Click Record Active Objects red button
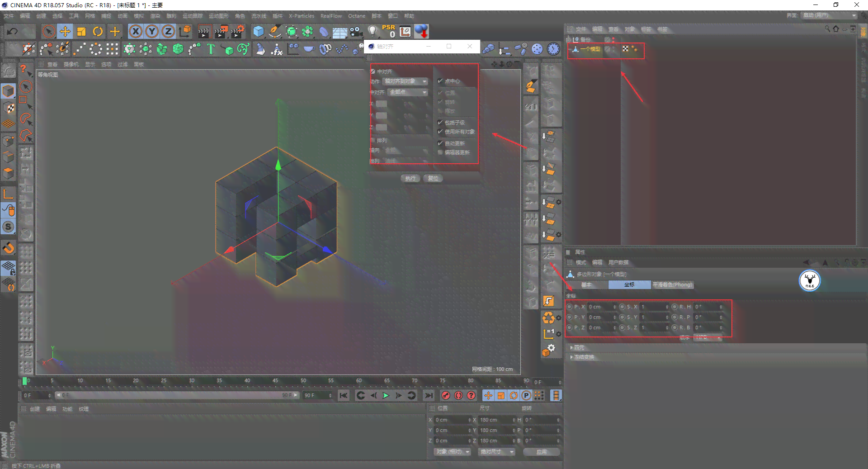The height and width of the screenshot is (469, 868). pyautogui.click(x=446, y=395)
